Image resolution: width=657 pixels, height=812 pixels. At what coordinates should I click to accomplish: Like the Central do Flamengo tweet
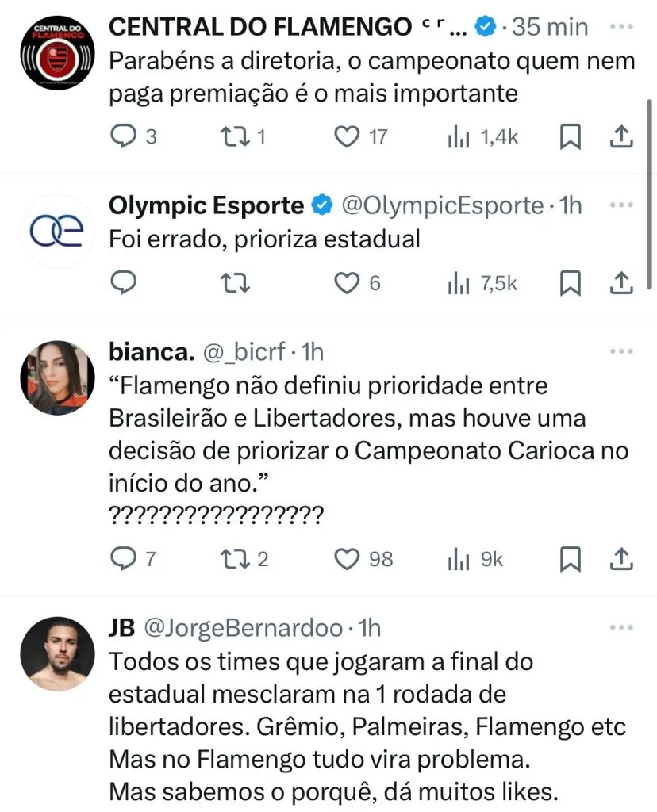coord(347,137)
